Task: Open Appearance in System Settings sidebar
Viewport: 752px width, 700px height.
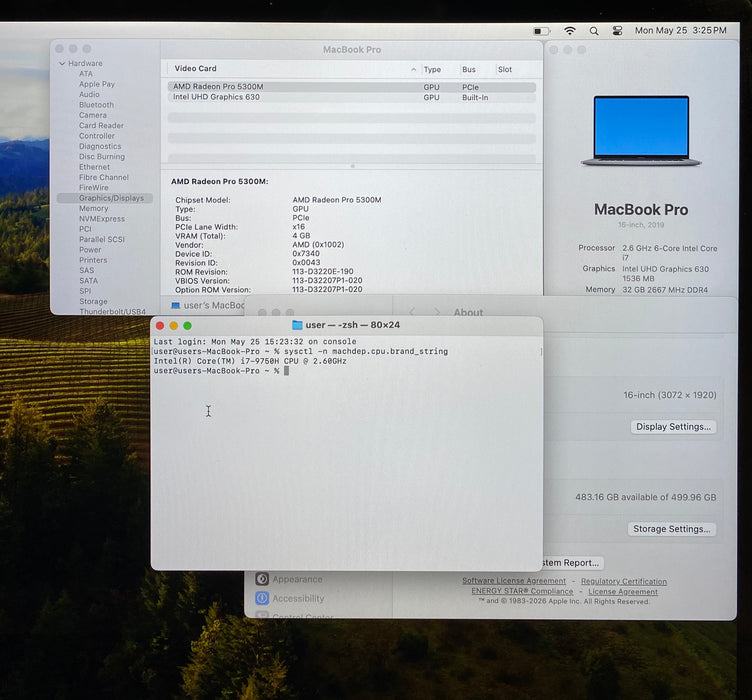Action: 289,579
